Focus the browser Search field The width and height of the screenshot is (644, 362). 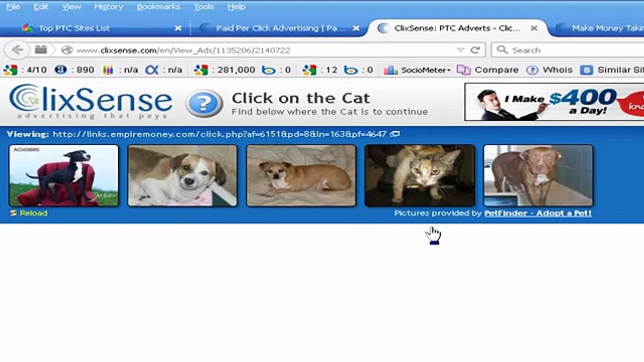[x=568, y=50]
